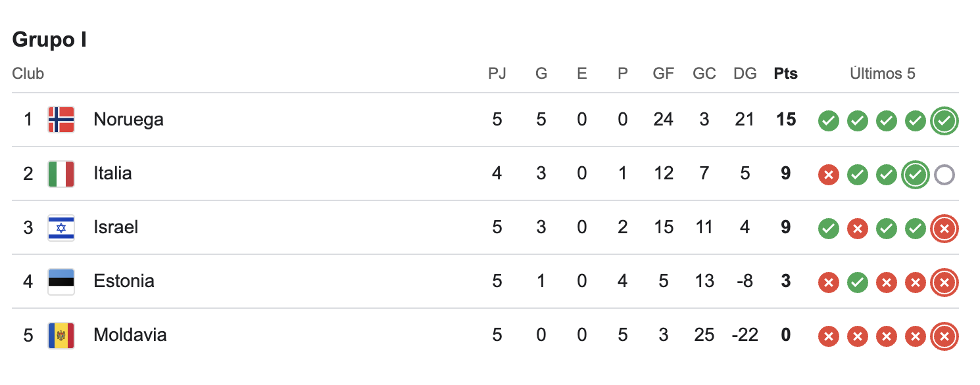This screenshot has width=980, height=385.
Task: Select the Israel team name
Action: coord(116,227)
